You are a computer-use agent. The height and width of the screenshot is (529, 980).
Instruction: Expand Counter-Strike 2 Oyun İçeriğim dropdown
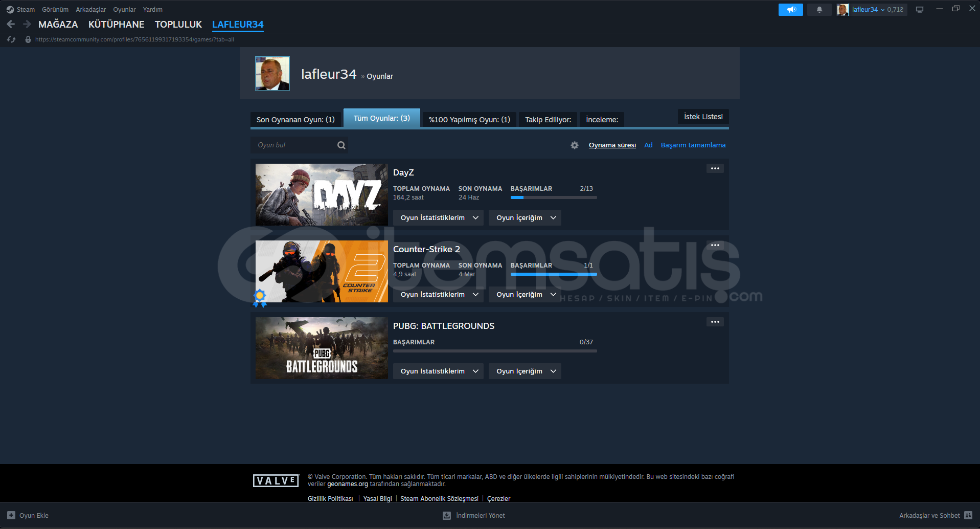click(525, 294)
